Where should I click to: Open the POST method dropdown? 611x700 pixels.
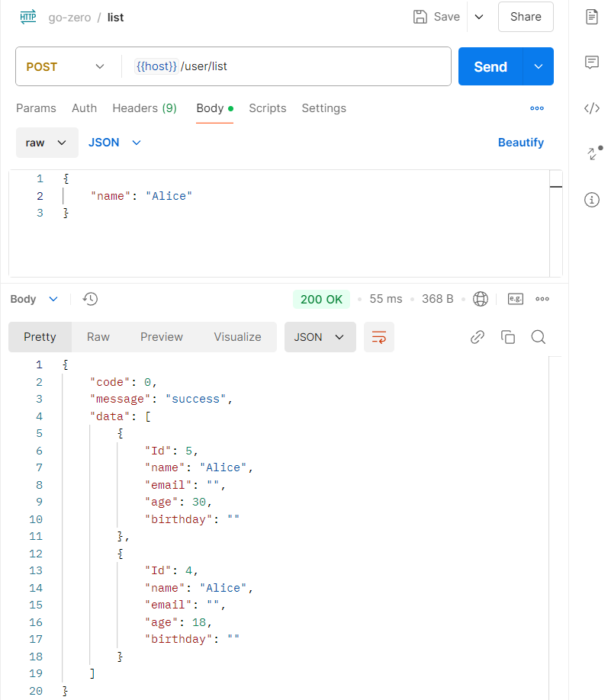66,67
